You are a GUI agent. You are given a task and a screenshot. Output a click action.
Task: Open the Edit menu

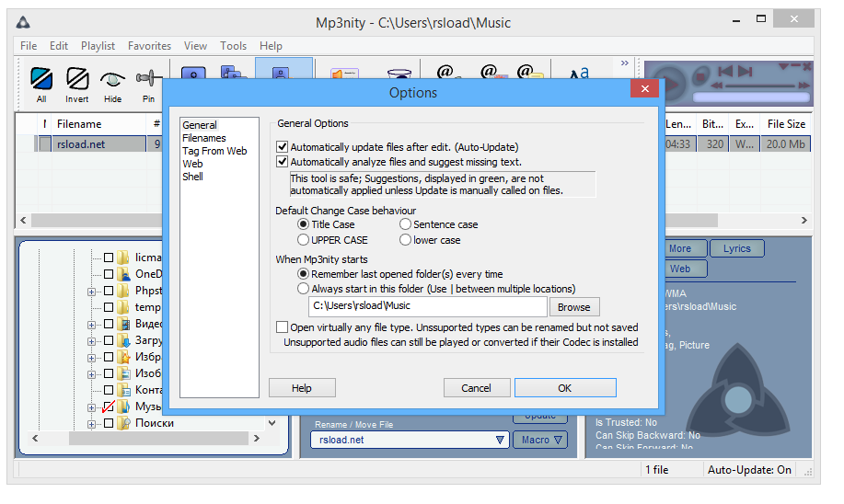59,46
